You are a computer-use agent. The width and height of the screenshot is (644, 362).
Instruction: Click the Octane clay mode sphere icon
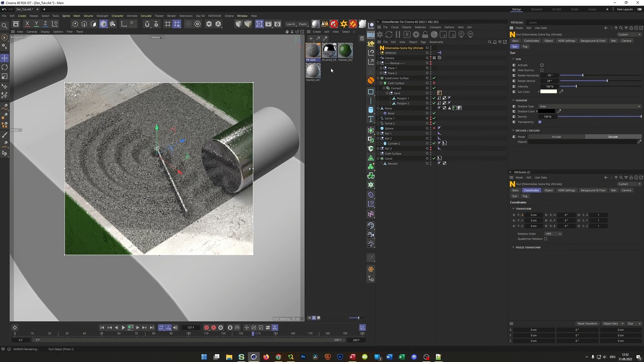click(434, 34)
